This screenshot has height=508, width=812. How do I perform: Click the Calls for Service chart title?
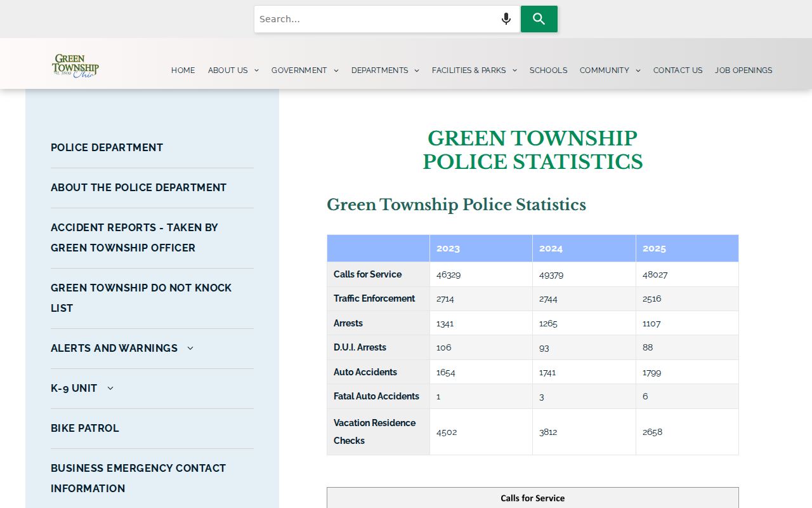coord(533,498)
